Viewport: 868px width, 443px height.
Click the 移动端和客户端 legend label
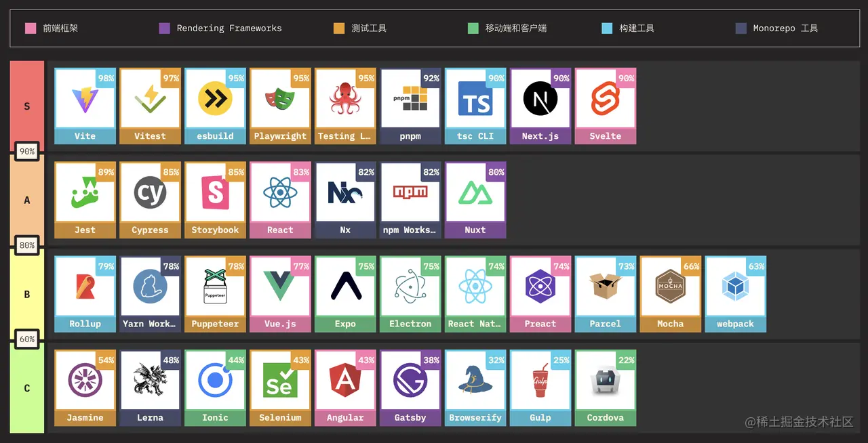click(516, 28)
